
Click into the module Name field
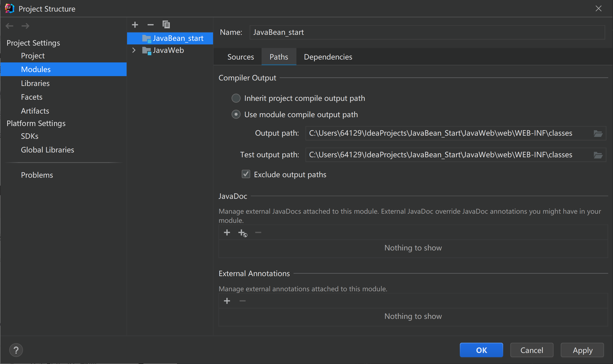427,32
